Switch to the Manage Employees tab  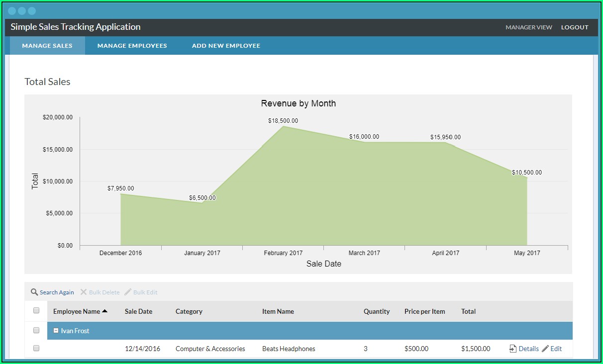coord(132,46)
